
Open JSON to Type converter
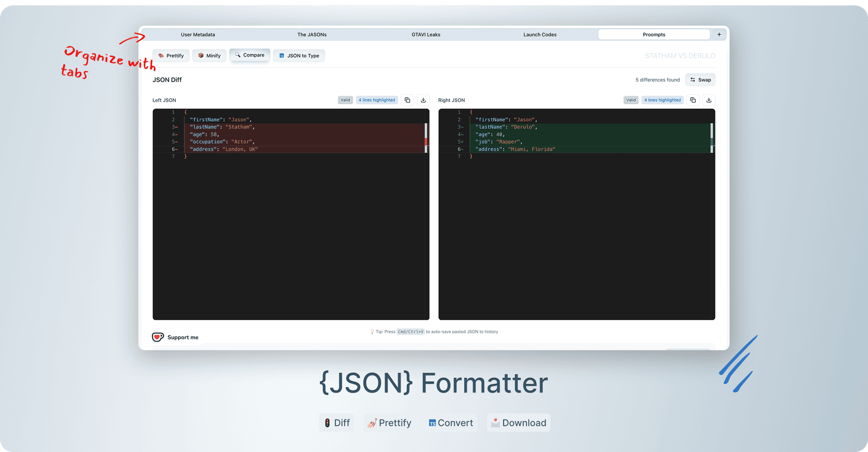(299, 55)
